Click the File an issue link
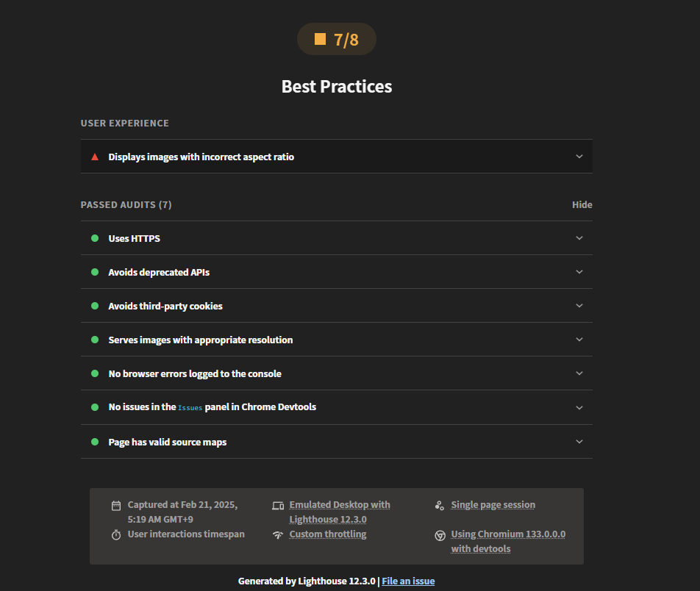The height and width of the screenshot is (591, 700). click(x=408, y=581)
